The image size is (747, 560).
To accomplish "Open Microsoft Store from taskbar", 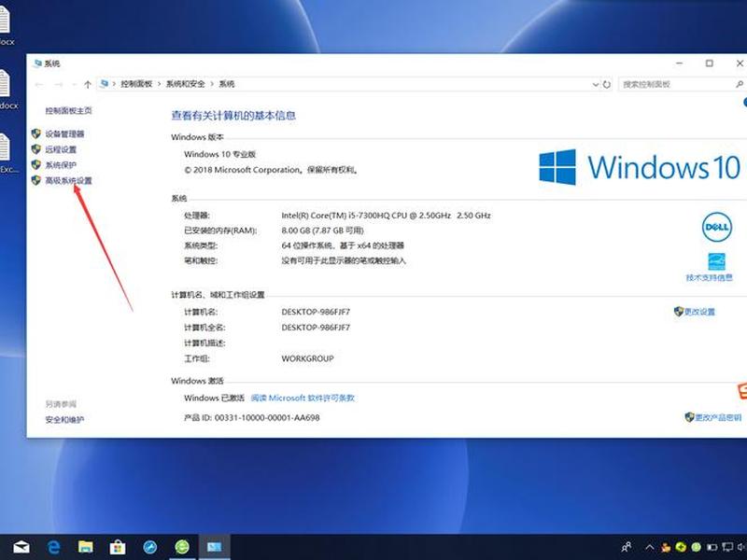I will 118,547.
